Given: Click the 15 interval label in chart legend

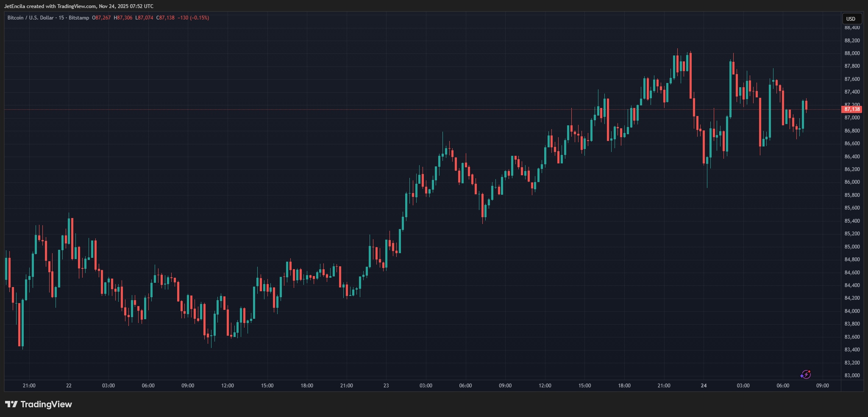Looking at the screenshot, I should [61, 18].
